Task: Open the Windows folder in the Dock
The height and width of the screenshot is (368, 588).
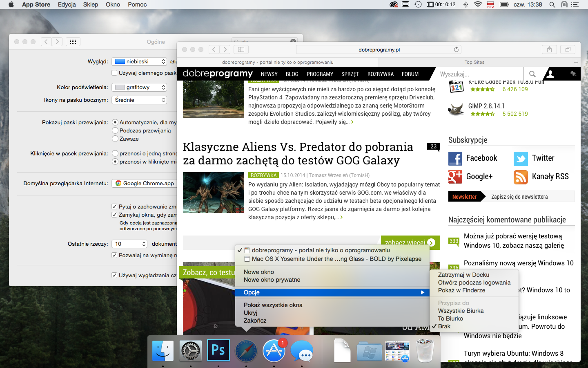Action: [x=369, y=351]
